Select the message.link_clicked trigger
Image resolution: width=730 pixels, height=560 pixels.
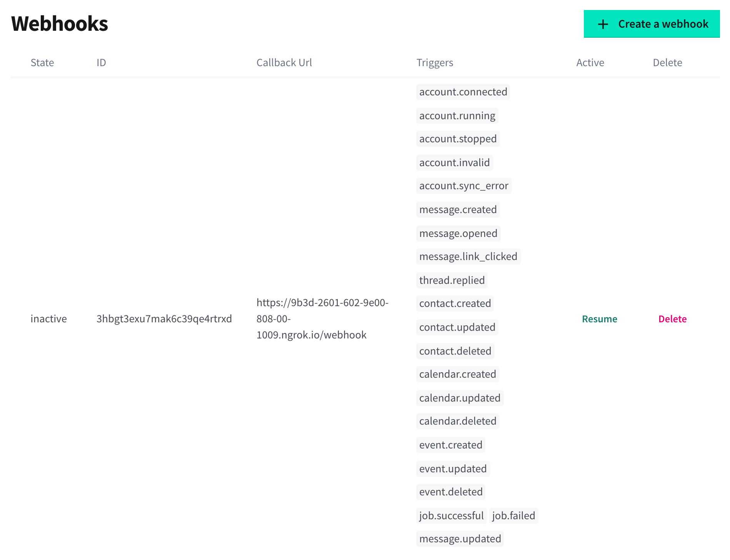[468, 256]
